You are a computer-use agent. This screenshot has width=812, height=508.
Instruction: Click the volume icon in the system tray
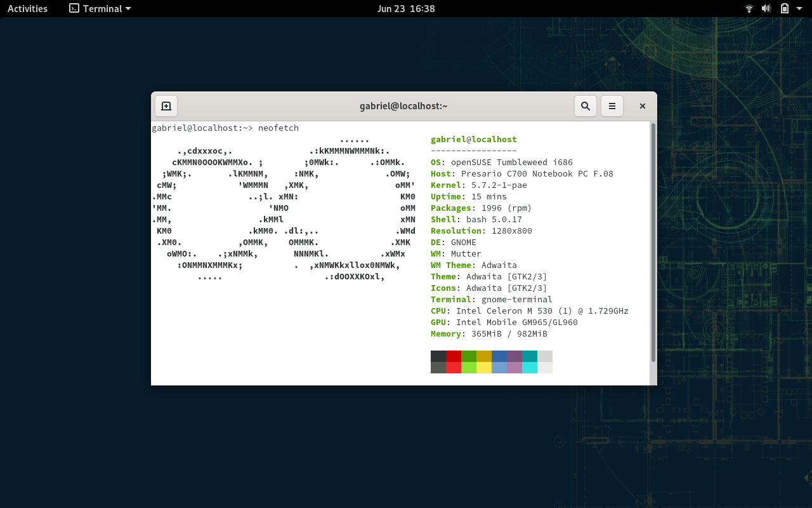(x=766, y=8)
